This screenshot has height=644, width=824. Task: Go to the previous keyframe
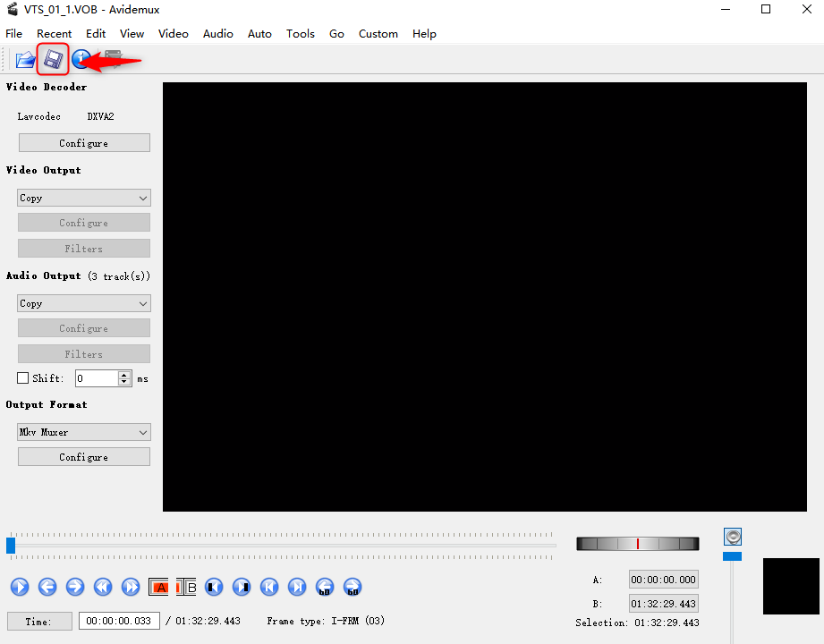click(103, 587)
